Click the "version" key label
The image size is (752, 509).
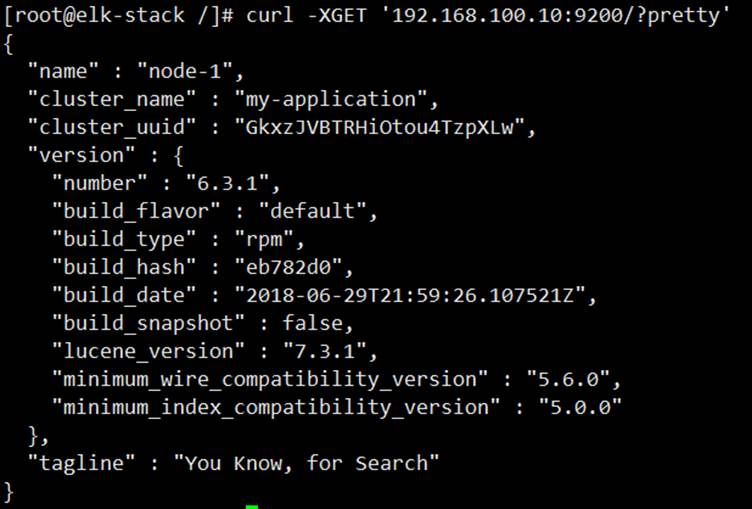tap(82, 155)
